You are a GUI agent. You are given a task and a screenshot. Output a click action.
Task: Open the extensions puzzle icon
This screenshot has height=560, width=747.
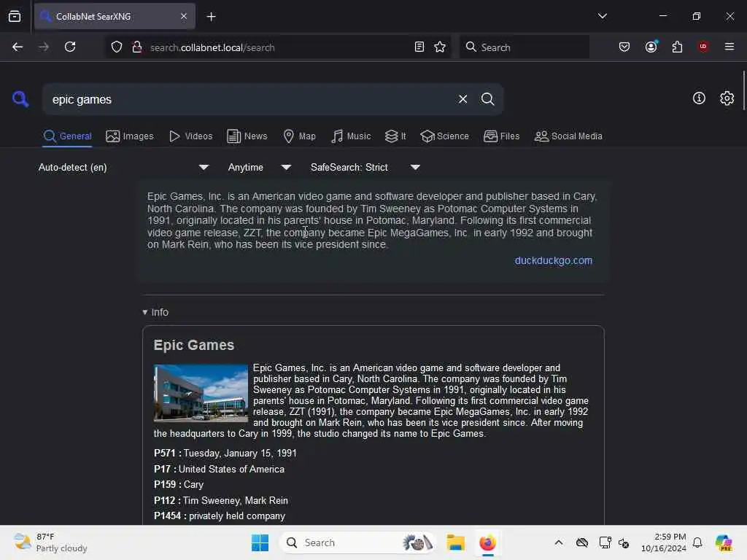pos(677,47)
